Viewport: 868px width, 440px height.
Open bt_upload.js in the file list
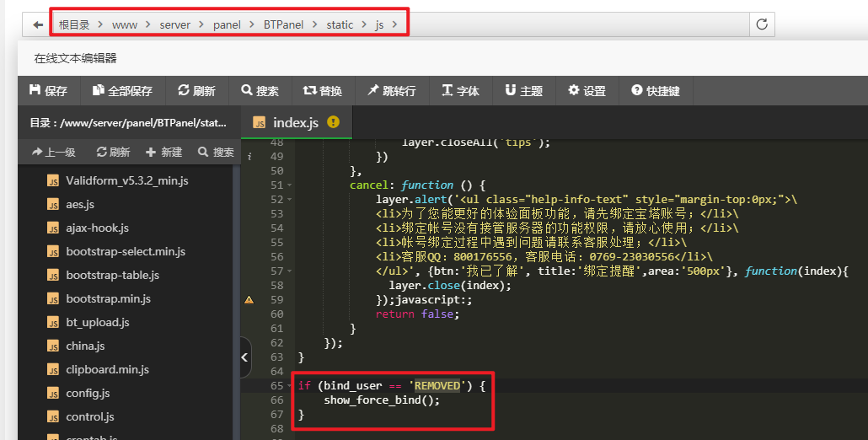click(98, 323)
